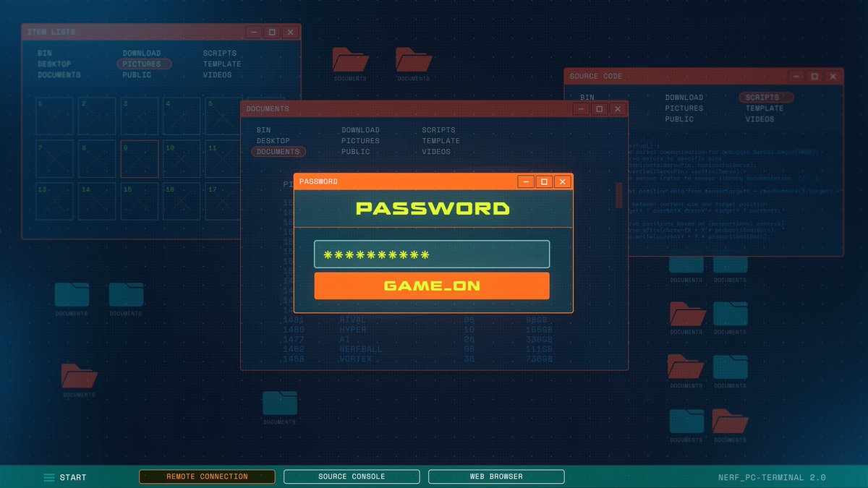
Task: Maximize the Password dialog
Action: click(x=545, y=181)
